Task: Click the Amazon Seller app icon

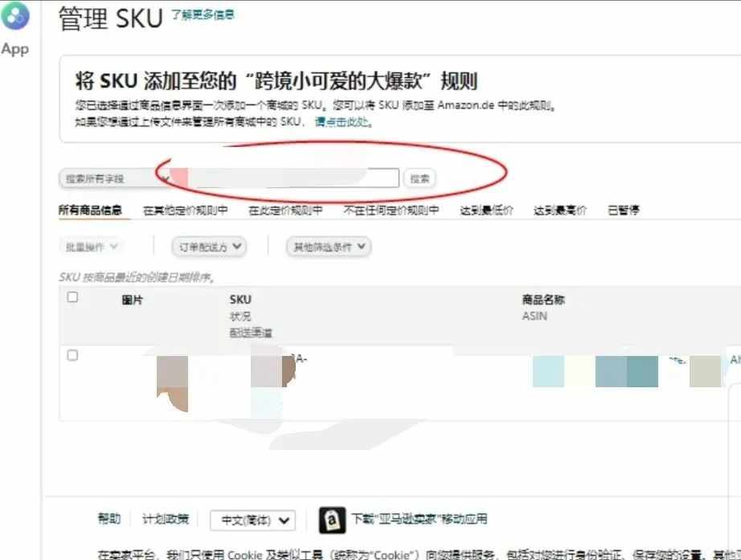Action: 332,521
